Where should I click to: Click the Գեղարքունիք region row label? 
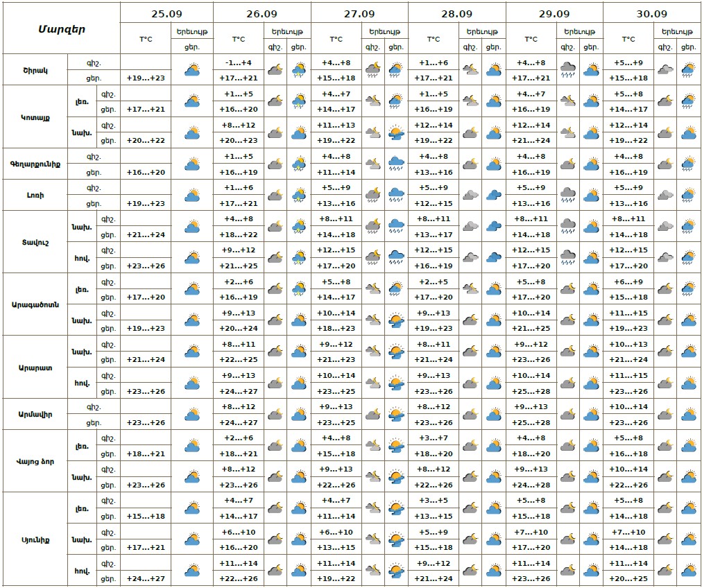(35, 164)
